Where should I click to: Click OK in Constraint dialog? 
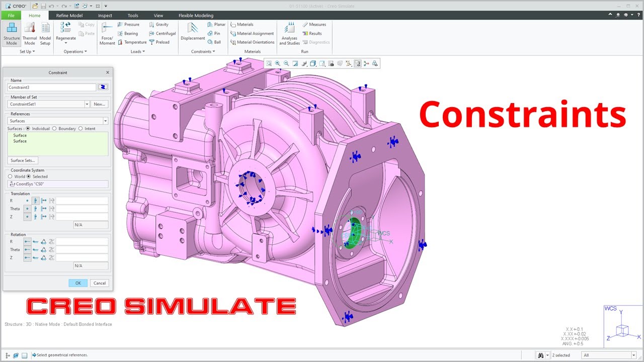pyautogui.click(x=78, y=283)
